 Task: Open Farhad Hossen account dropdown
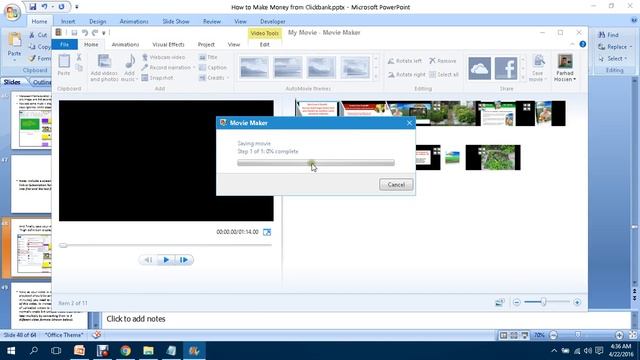point(565,67)
